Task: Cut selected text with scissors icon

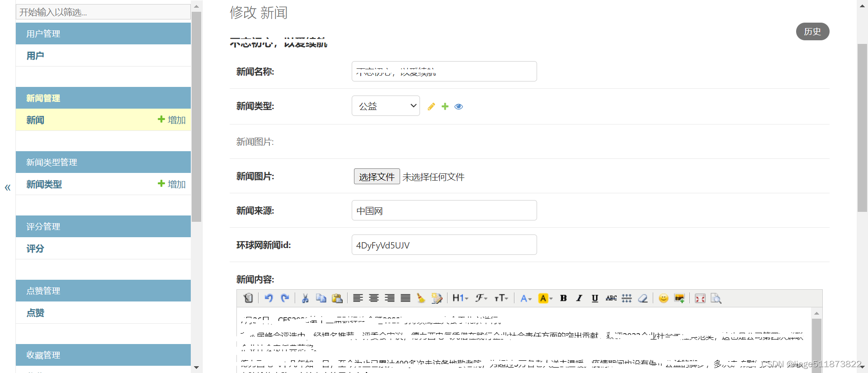Action: pos(305,298)
